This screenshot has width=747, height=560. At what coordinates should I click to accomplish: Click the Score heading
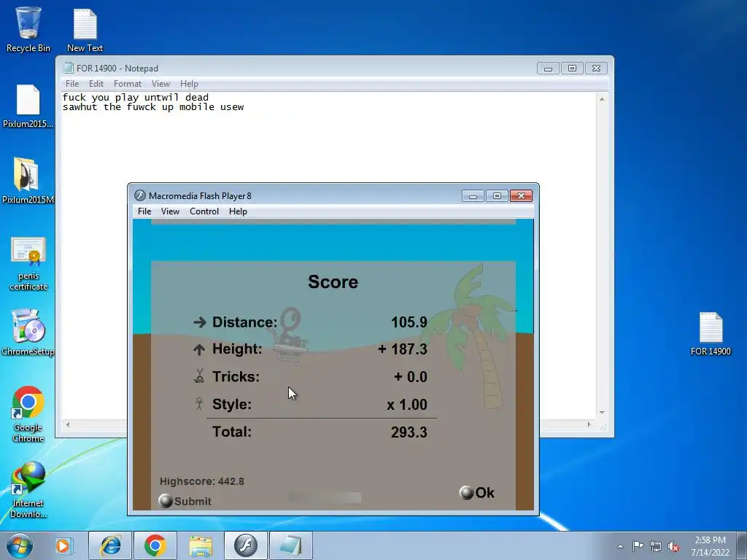(x=333, y=282)
